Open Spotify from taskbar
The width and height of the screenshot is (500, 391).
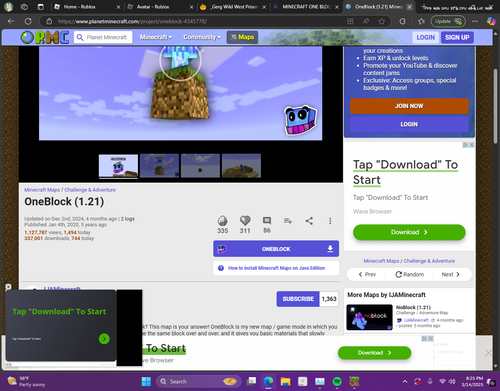(337, 381)
